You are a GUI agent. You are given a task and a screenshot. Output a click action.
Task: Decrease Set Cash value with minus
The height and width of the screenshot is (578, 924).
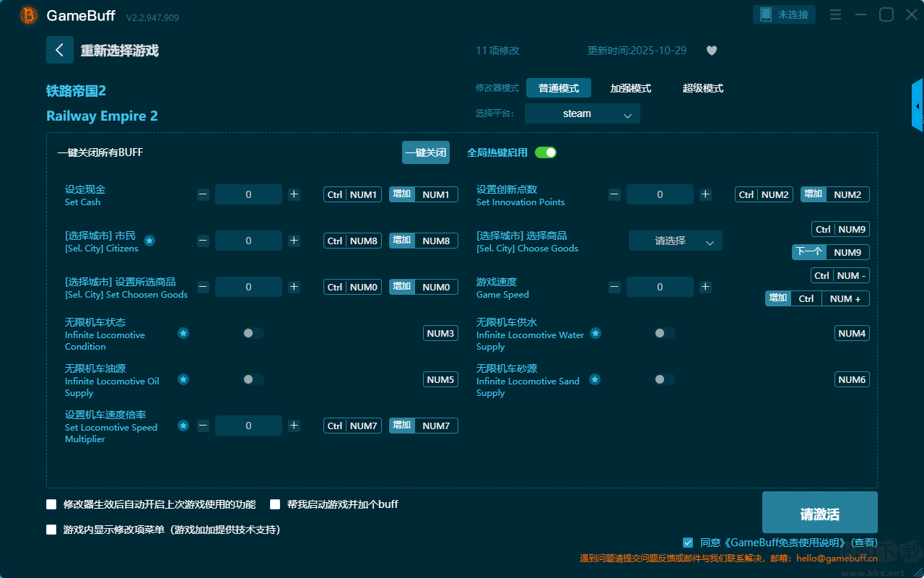(x=204, y=194)
